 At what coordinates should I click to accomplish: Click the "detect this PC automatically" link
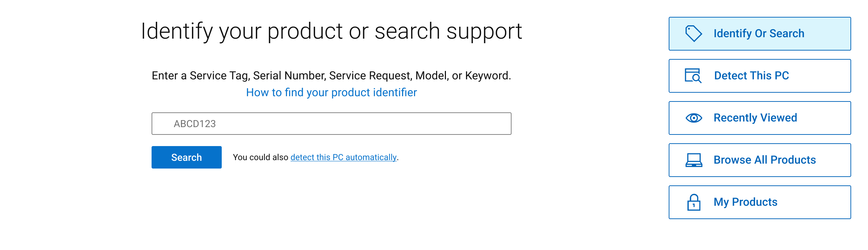[x=343, y=157]
